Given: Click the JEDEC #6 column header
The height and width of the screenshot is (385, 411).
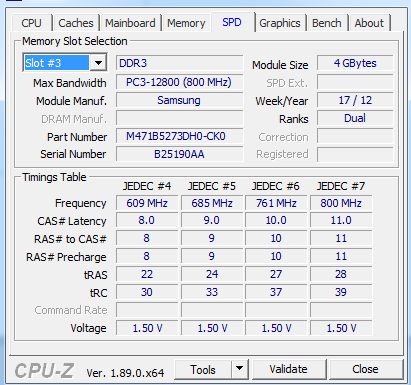Looking at the screenshot, I should point(276,186).
